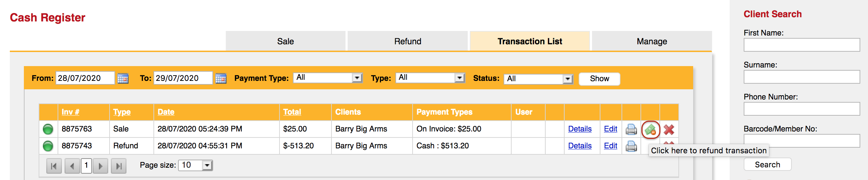Go to the last page of results

[x=119, y=166]
